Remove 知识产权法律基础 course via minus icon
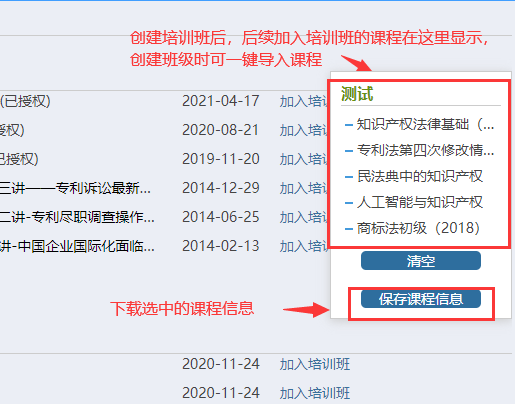 coord(349,125)
